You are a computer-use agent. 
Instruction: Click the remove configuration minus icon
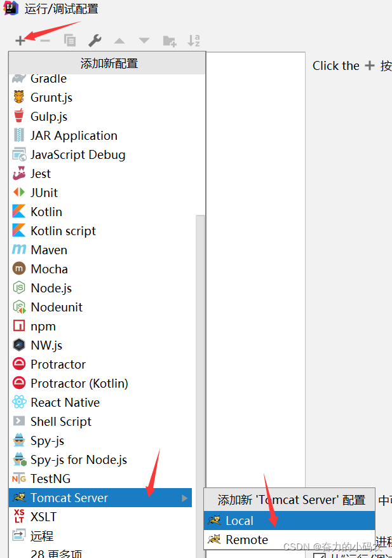[45, 41]
